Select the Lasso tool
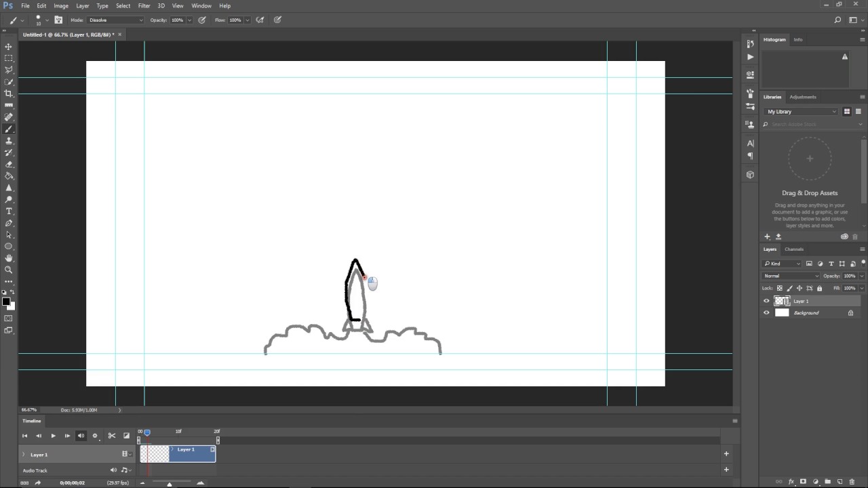 pos(9,70)
